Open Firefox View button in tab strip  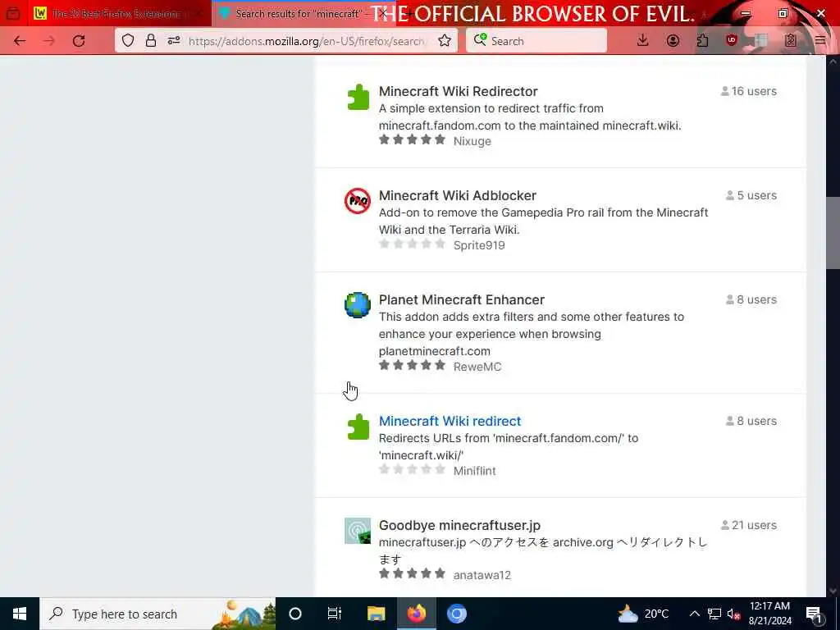click(13, 13)
